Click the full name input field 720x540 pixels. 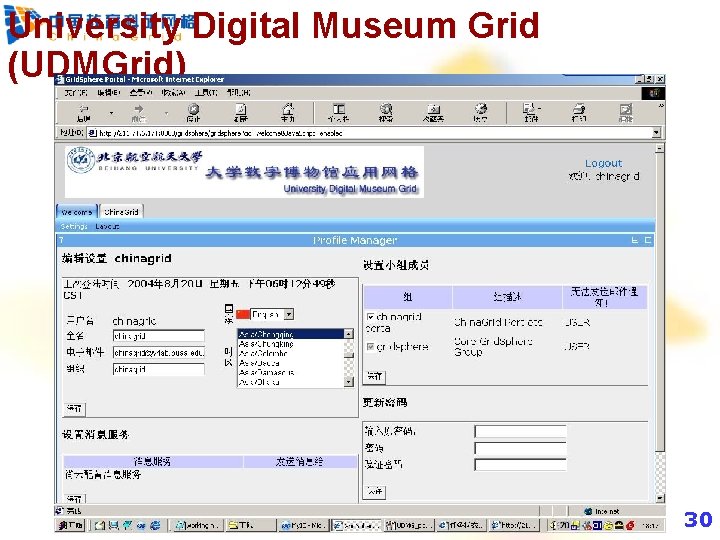pyautogui.click(x=158, y=336)
